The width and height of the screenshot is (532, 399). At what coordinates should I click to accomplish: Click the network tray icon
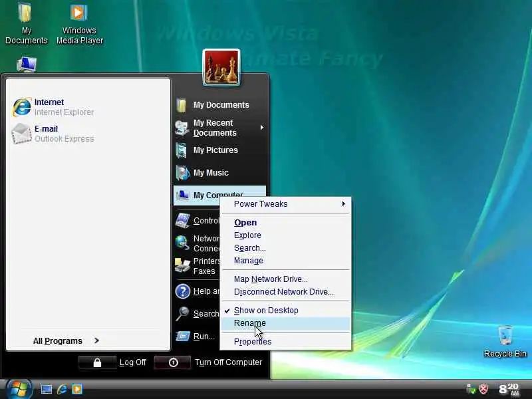click(471, 389)
